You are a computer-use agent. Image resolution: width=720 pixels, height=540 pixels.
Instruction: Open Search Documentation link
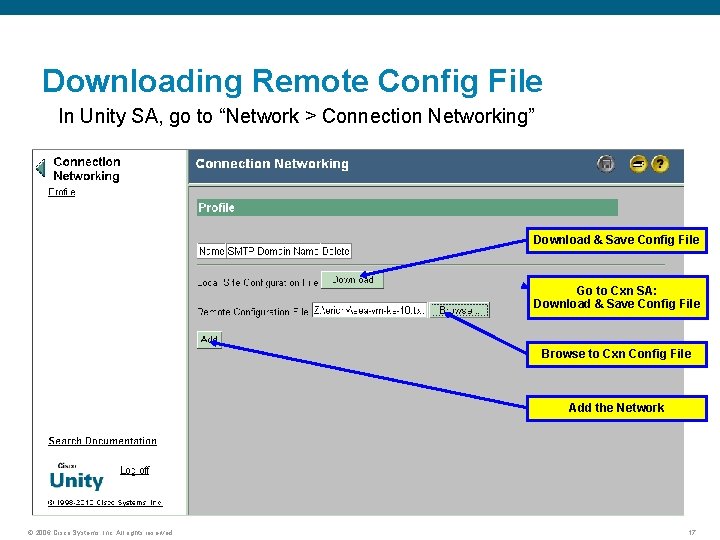click(102, 441)
